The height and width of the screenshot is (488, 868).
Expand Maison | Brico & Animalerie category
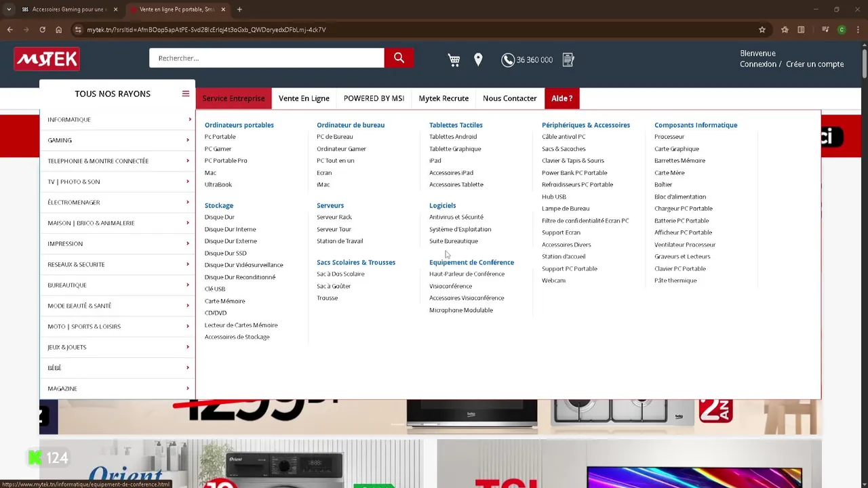tap(117, 223)
